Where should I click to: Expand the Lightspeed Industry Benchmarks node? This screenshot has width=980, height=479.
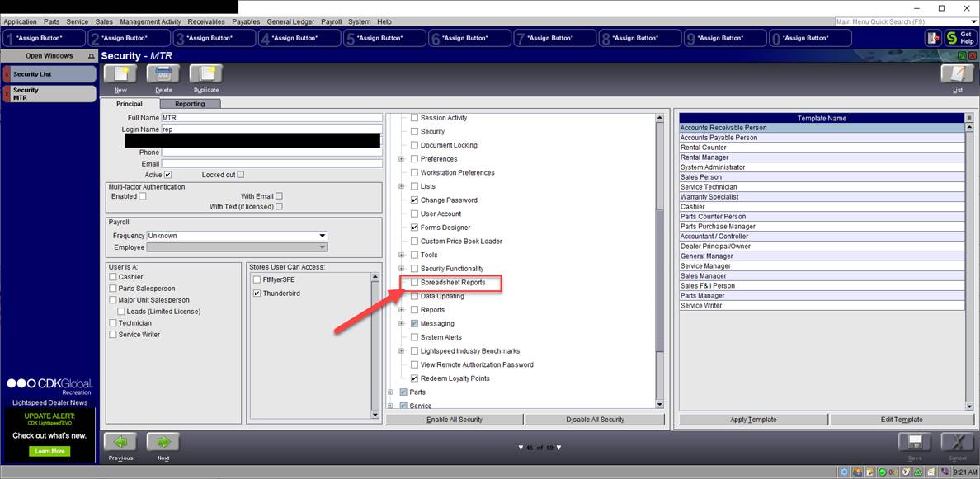(x=402, y=351)
